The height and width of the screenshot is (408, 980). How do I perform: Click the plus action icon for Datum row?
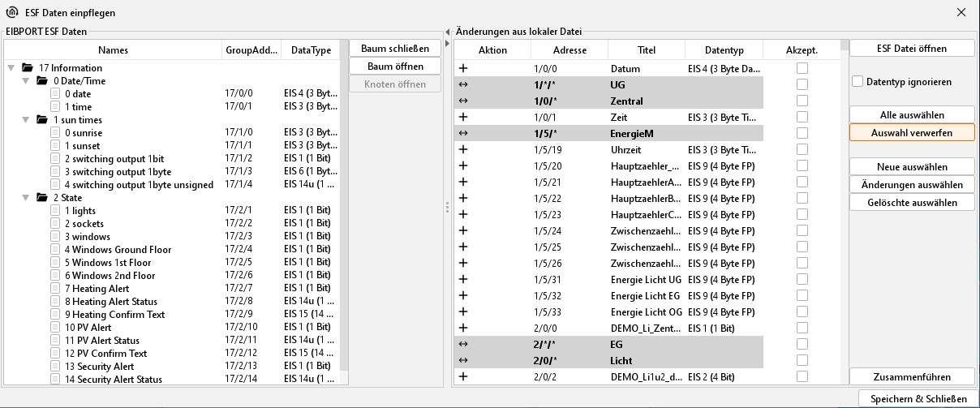463,69
